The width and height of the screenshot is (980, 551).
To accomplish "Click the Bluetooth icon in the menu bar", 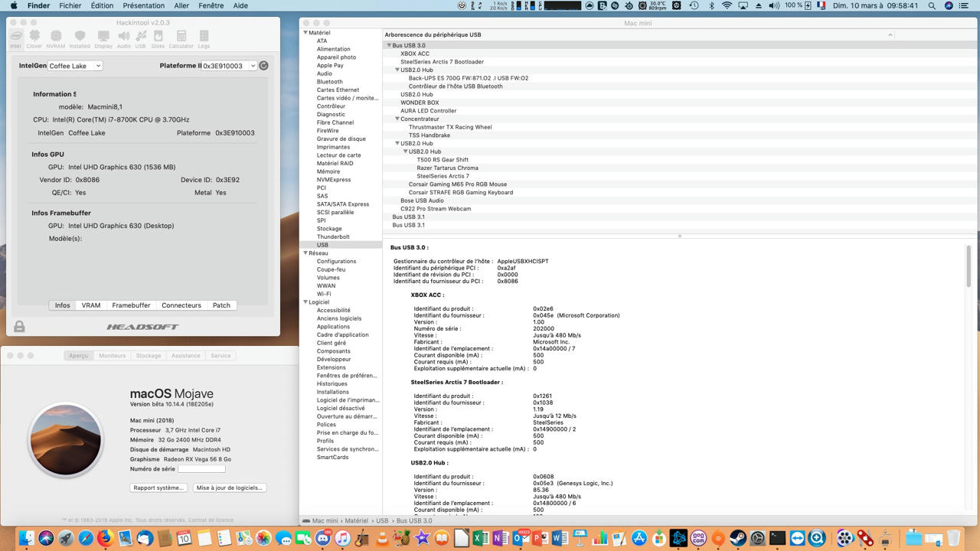I will tap(710, 5).
